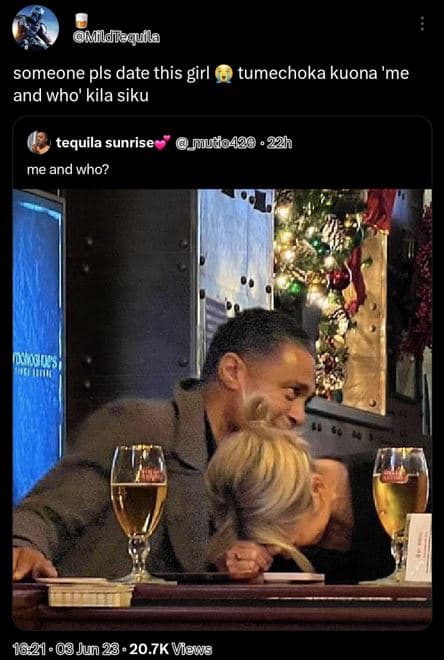This screenshot has height=660, width=444.
Task: Click the 22h timestamp on the quoted tweet
Action: coord(279,144)
